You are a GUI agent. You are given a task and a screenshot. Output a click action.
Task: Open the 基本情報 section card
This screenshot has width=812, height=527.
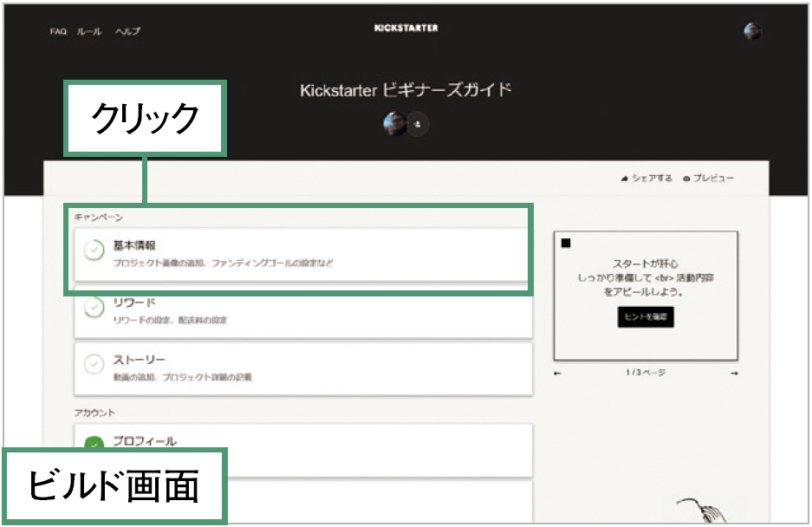[x=303, y=254]
